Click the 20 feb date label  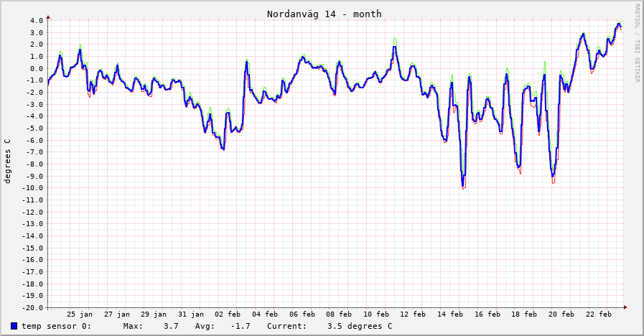[x=561, y=314]
